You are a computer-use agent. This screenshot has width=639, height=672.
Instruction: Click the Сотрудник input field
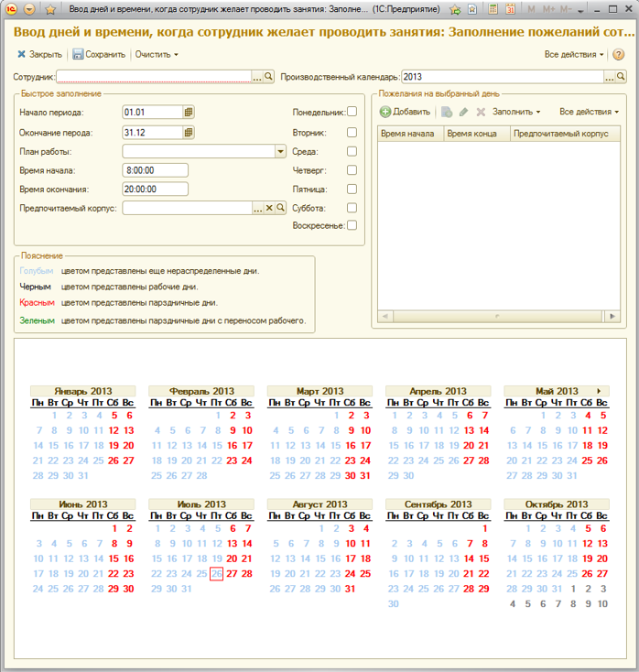point(154,77)
